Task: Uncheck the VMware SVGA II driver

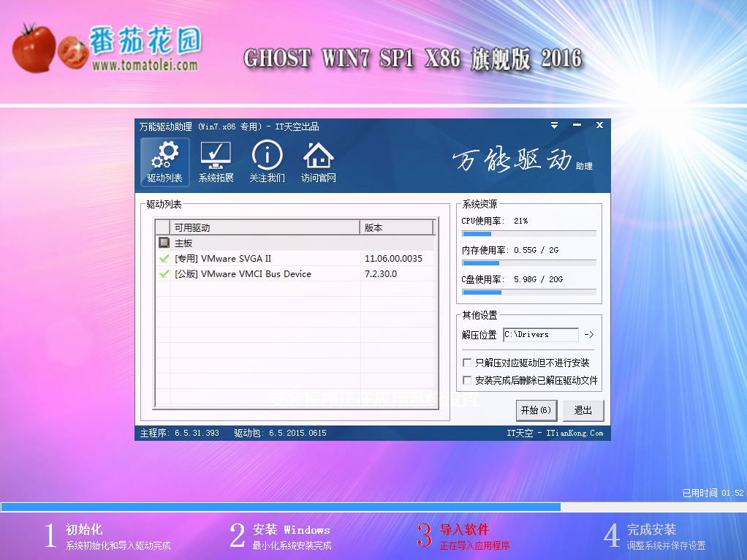Action: pyautogui.click(x=164, y=258)
